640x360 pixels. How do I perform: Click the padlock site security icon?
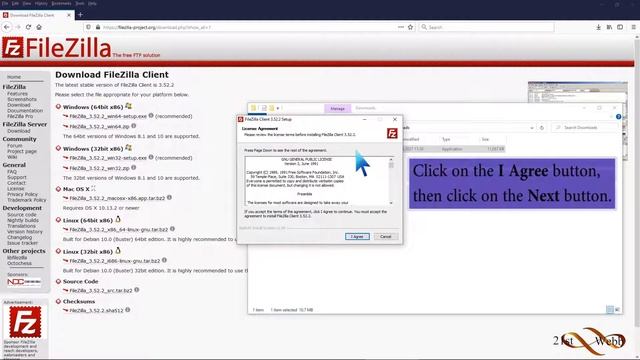coord(98,27)
